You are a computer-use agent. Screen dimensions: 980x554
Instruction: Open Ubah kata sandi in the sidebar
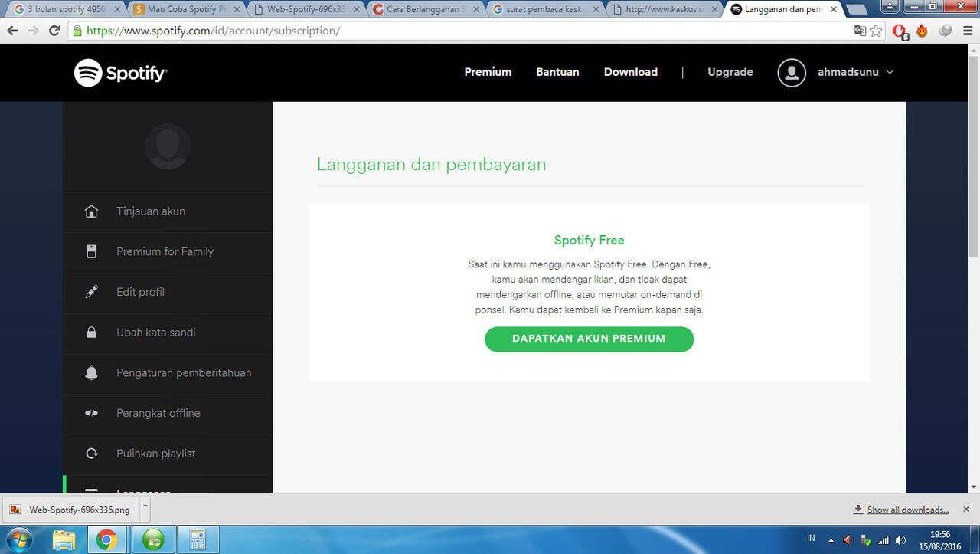[x=156, y=333]
